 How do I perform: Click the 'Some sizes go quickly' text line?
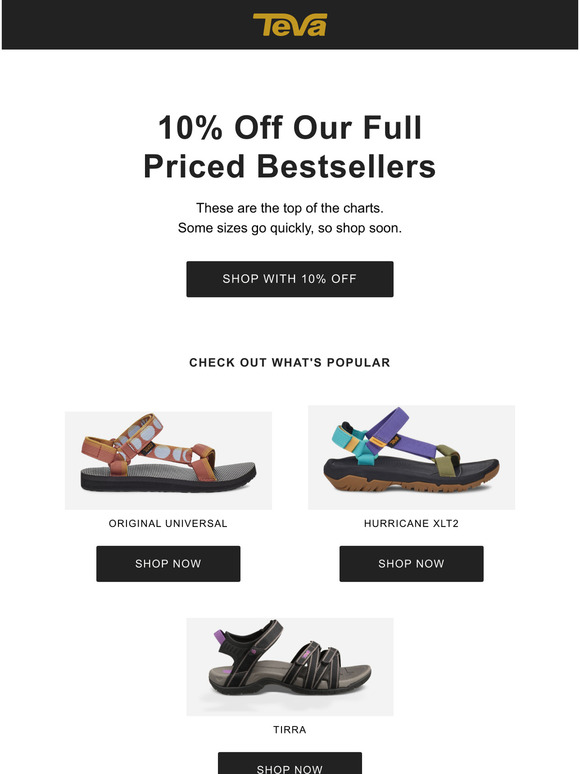[x=290, y=228]
